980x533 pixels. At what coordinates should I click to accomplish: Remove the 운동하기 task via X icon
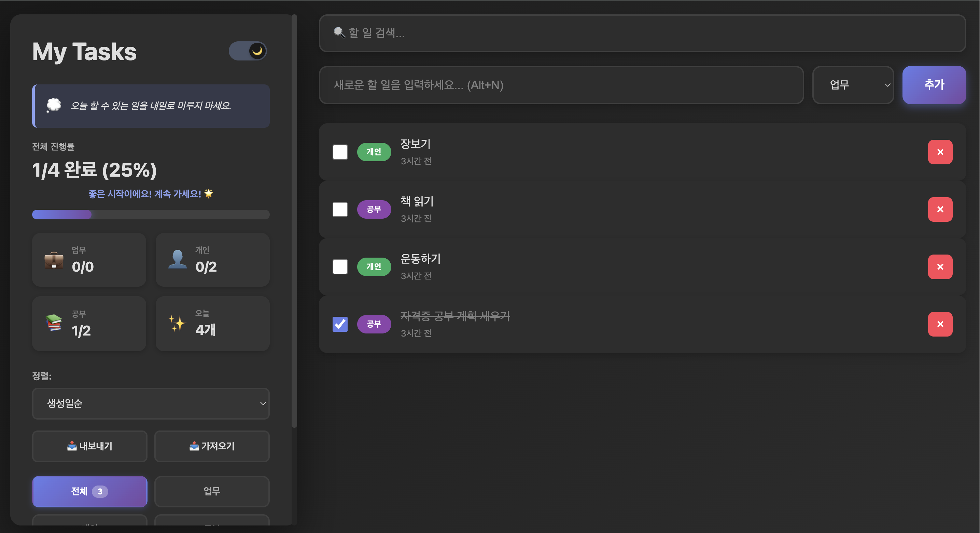[x=940, y=267]
